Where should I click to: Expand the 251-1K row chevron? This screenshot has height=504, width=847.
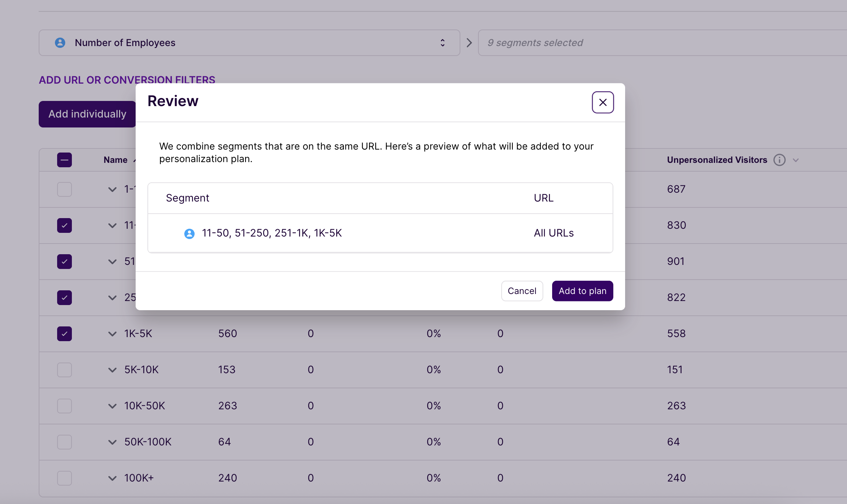(112, 298)
